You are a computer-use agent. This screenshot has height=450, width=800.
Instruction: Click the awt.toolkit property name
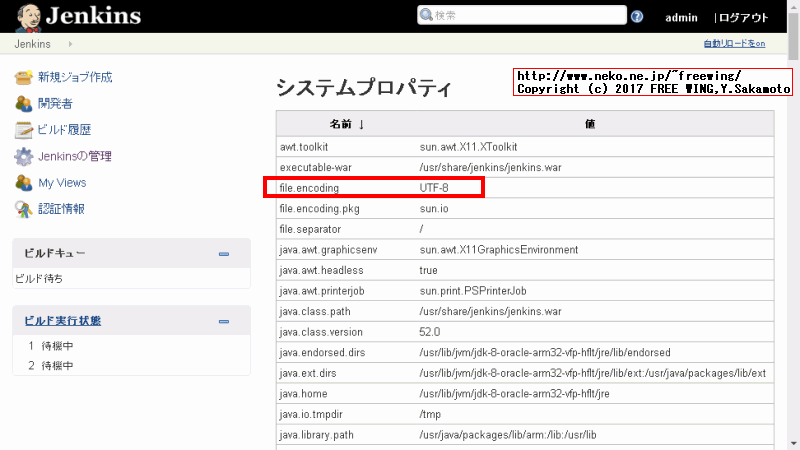click(x=304, y=147)
